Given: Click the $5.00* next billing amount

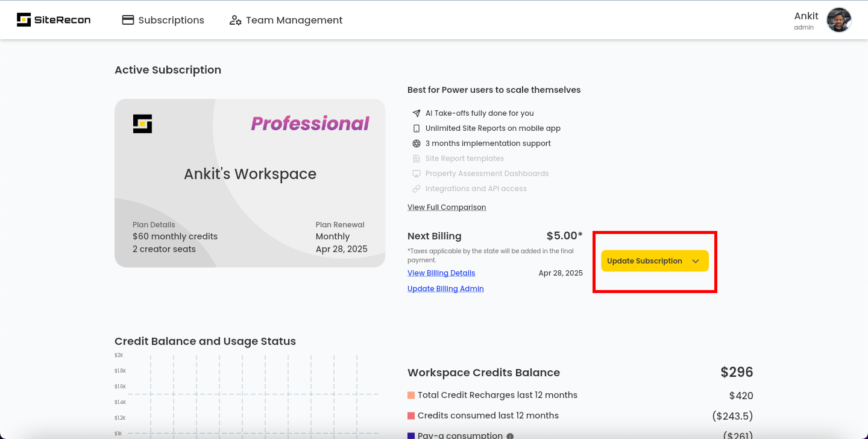Looking at the screenshot, I should [x=565, y=236].
